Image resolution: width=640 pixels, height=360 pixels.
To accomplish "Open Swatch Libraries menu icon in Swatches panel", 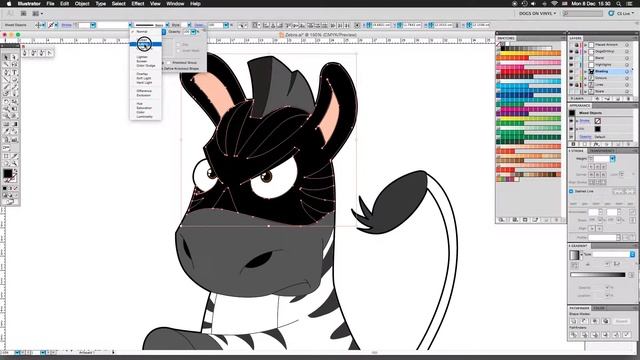I will click(x=502, y=220).
